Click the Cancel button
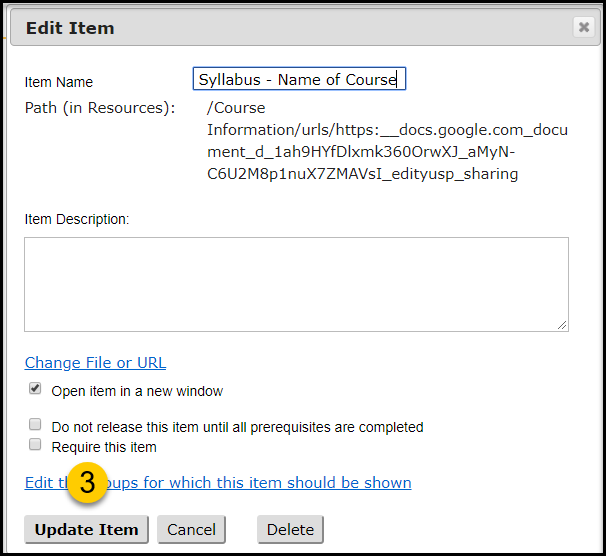606x556 pixels. click(x=191, y=529)
